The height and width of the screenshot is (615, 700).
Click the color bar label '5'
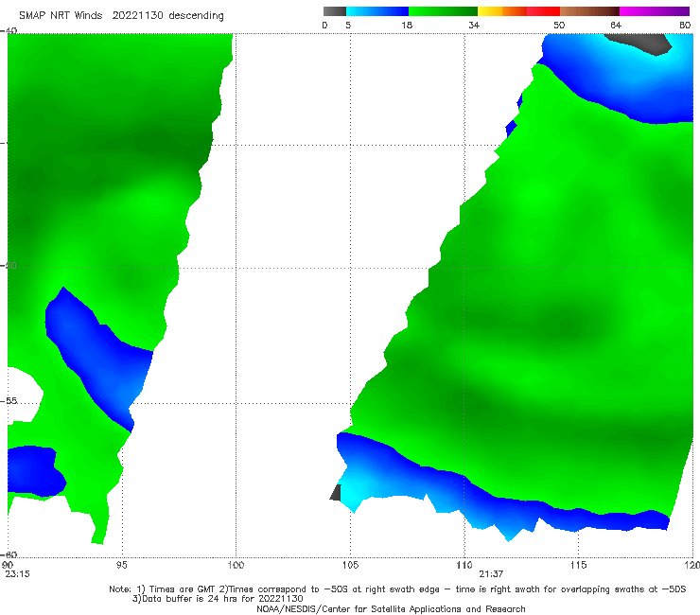tap(348, 26)
